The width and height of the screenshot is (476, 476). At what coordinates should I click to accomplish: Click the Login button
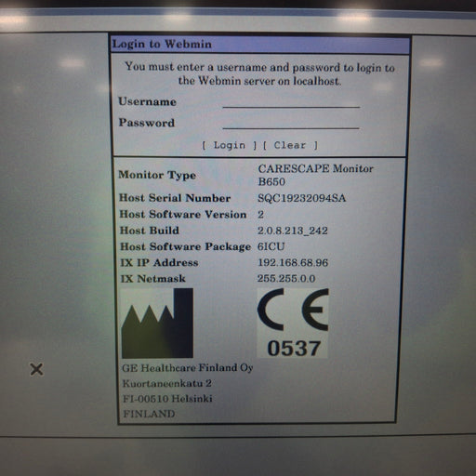230,145
